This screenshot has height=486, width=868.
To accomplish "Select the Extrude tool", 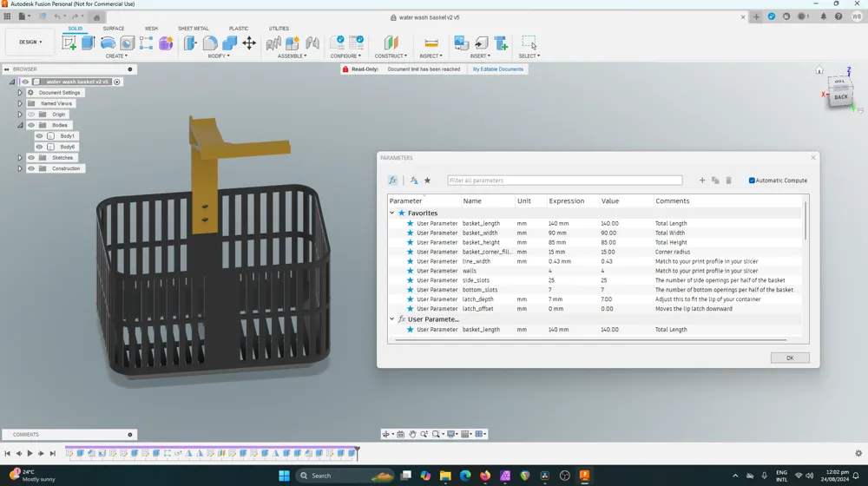I will tap(88, 43).
